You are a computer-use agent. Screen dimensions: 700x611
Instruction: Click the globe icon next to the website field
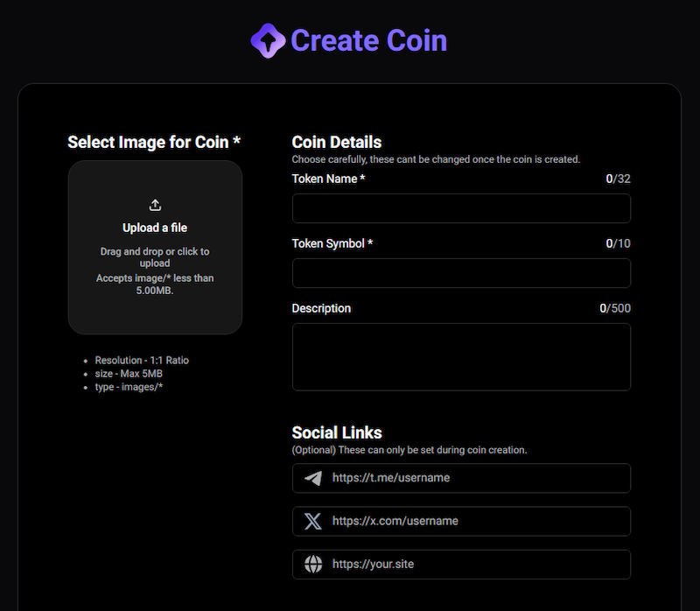312,564
